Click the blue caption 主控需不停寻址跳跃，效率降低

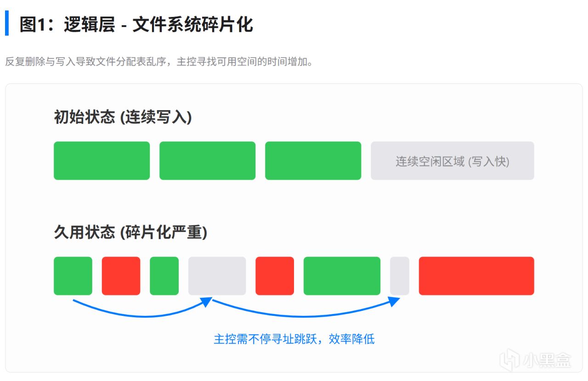(x=294, y=339)
